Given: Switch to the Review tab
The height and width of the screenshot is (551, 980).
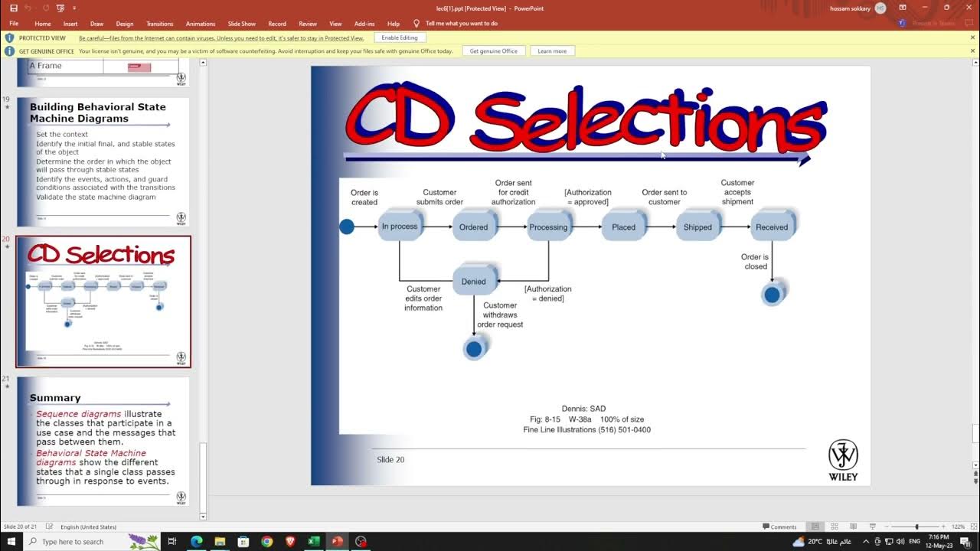Looking at the screenshot, I should click(308, 24).
